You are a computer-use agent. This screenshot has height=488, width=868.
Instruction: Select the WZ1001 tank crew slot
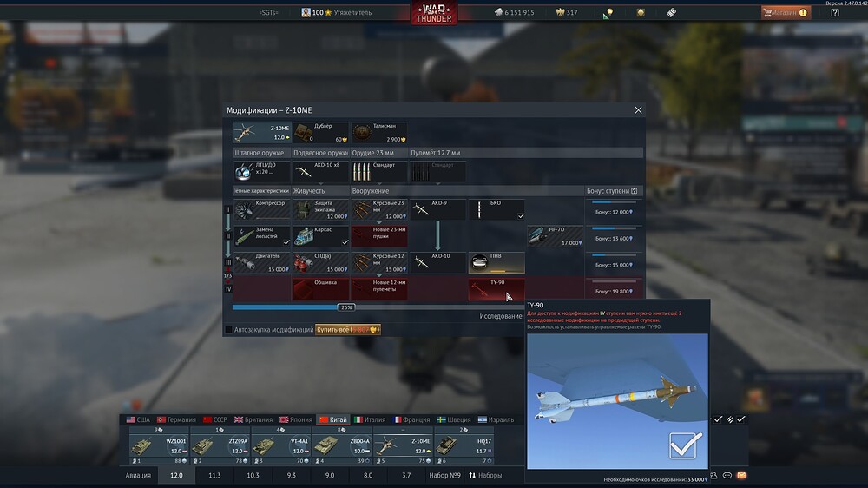coord(159,445)
